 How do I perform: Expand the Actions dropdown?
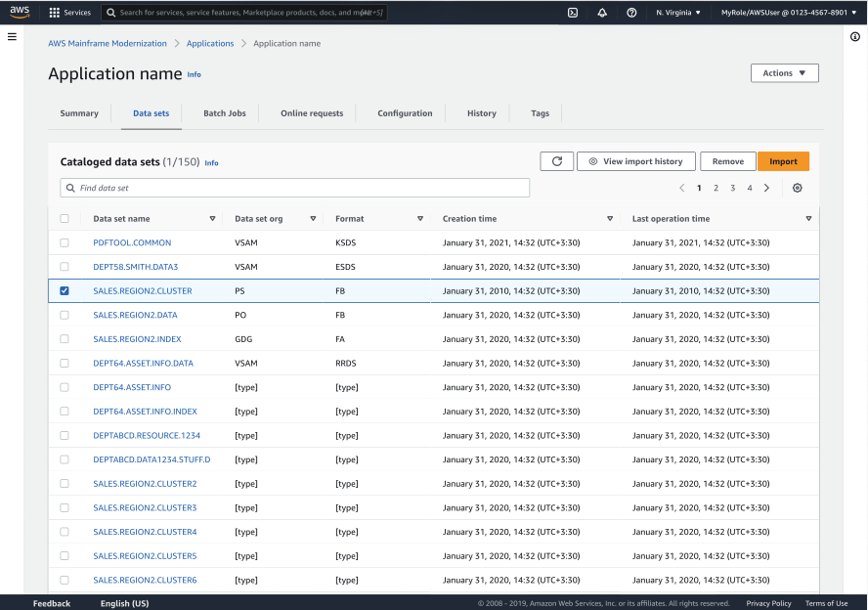point(784,73)
